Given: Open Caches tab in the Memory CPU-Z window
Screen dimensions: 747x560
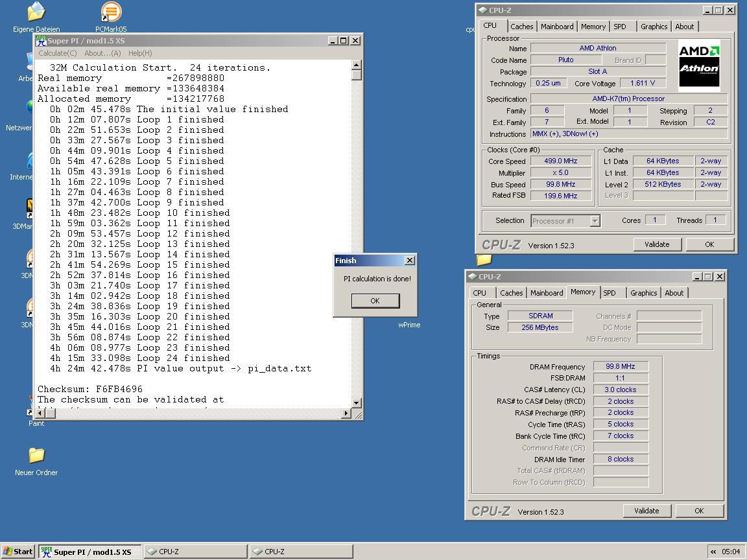Looking at the screenshot, I should 511,293.
